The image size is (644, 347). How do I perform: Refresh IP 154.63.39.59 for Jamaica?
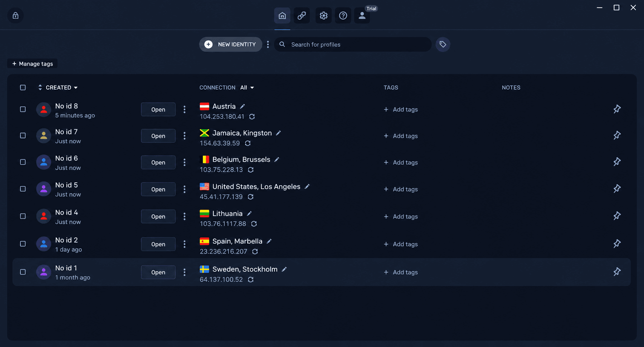pyautogui.click(x=248, y=143)
